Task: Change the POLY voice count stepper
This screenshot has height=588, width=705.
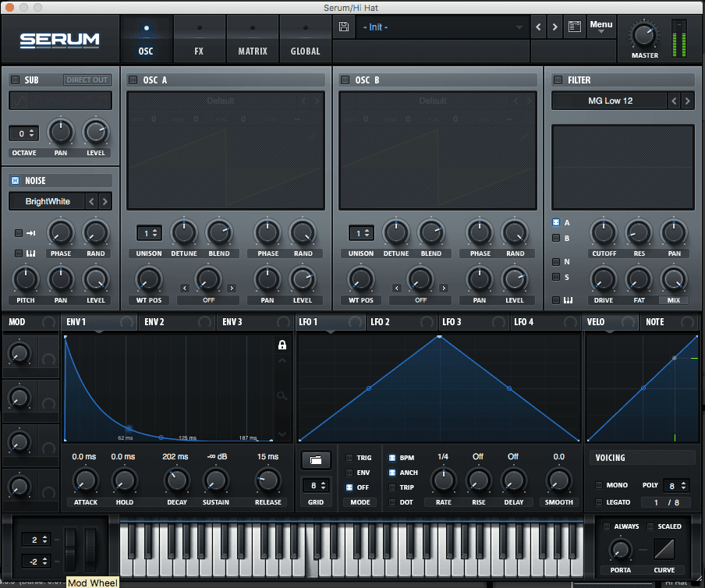Action: tap(677, 486)
